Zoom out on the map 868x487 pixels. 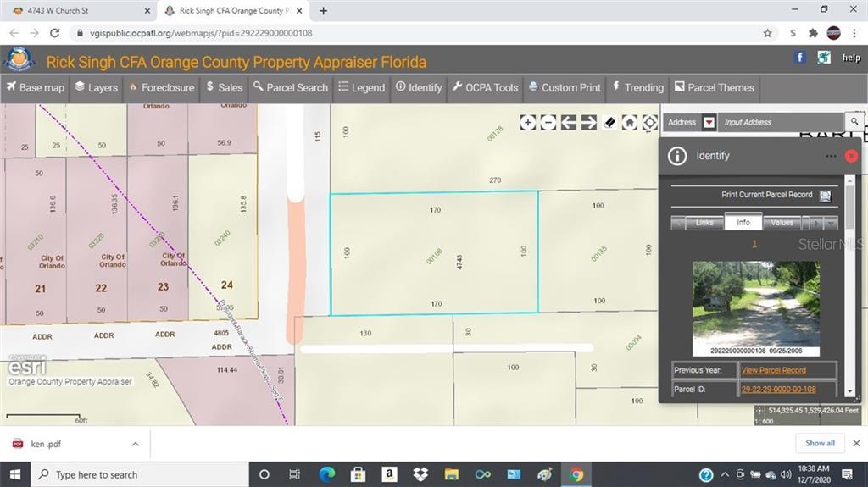pos(548,122)
